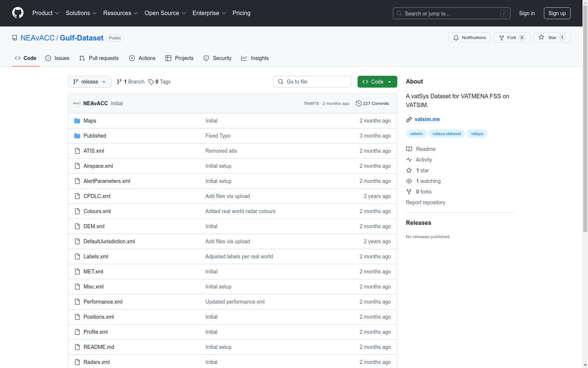This screenshot has height=368, width=588.
Task: Open the Radars.xml file
Action: 97,362
